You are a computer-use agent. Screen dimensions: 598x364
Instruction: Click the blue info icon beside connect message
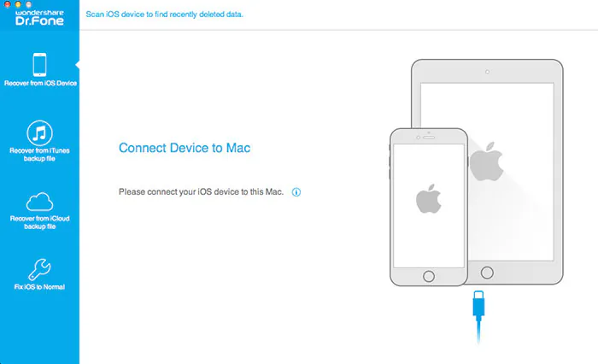296,192
